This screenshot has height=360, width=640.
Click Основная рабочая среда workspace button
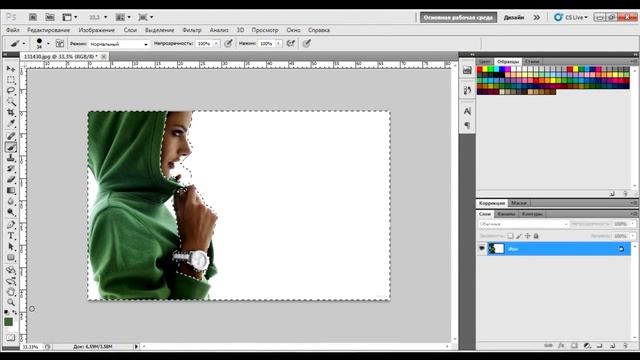458,17
